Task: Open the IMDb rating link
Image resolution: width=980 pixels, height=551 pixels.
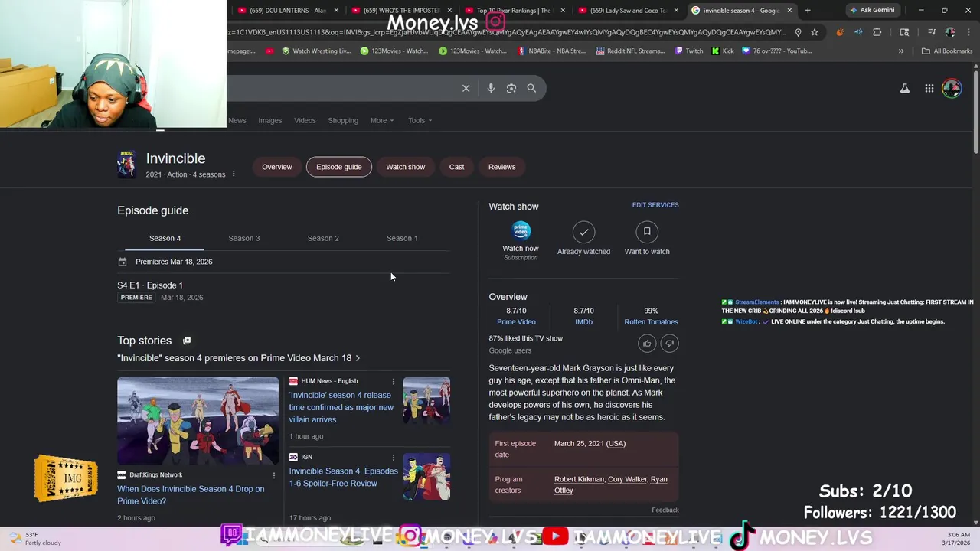Action: coord(583,322)
